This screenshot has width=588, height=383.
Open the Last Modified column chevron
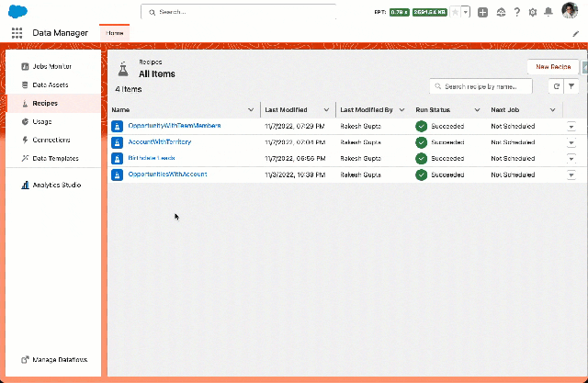coord(326,110)
